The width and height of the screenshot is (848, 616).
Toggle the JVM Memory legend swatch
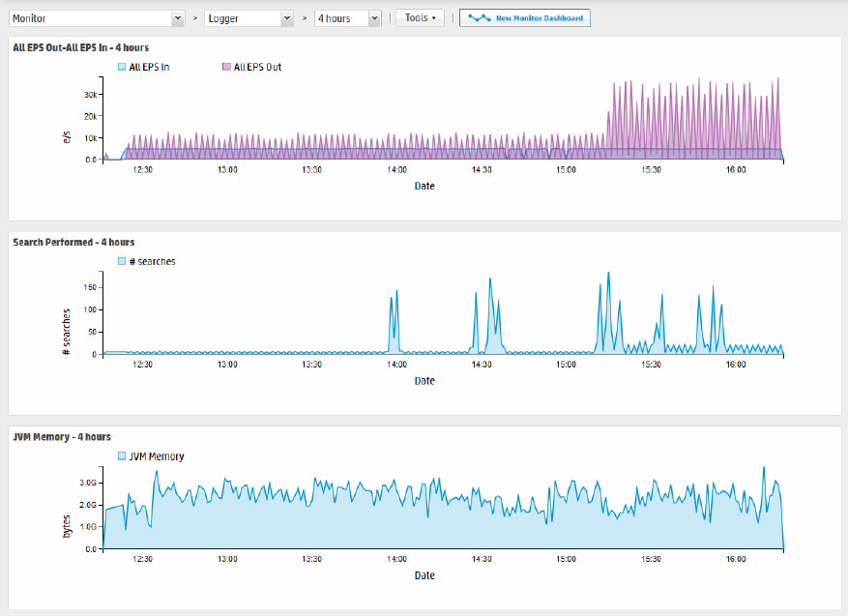pos(122,455)
